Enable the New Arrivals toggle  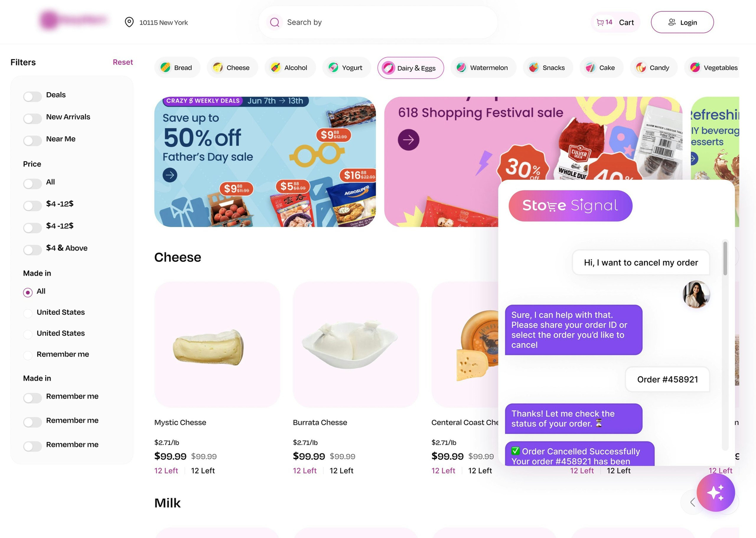33,118
